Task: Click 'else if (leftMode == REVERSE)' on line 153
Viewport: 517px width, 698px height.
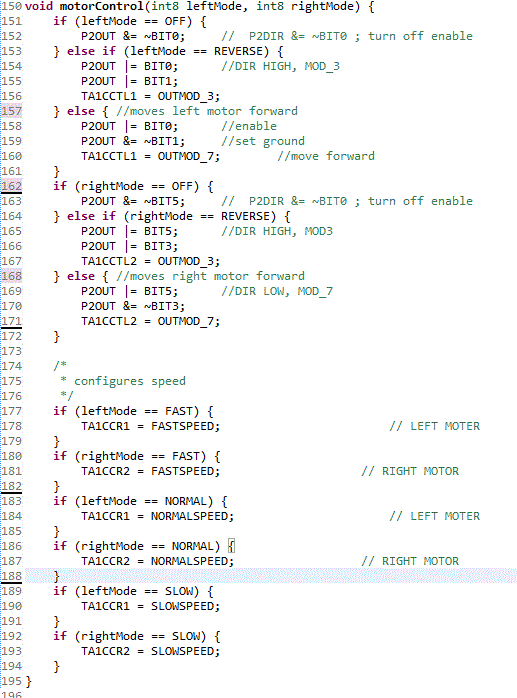Action: (168, 52)
